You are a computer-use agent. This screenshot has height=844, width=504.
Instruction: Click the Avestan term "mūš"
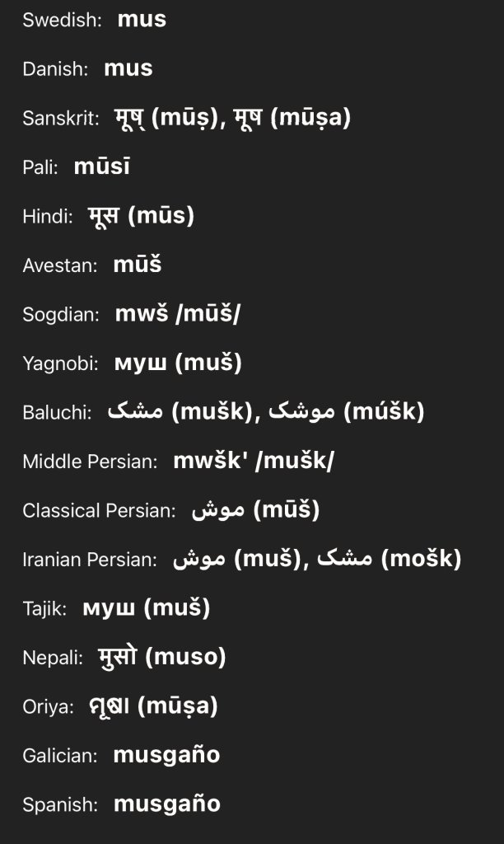click(x=137, y=265)
